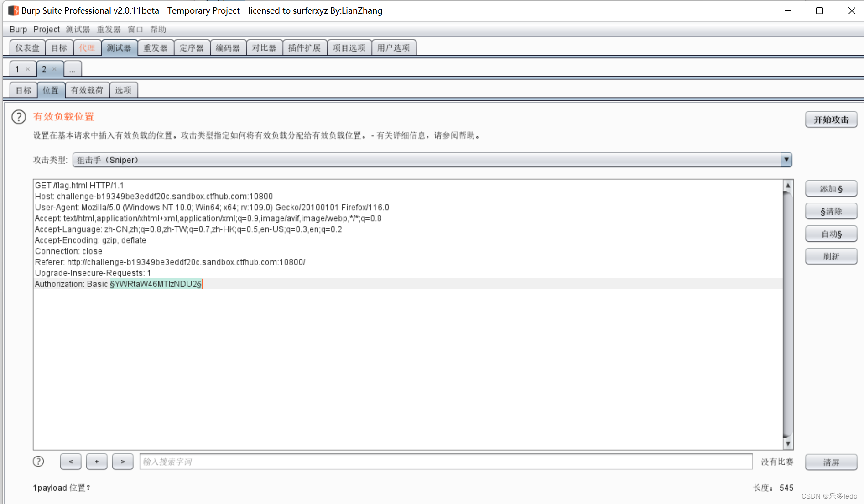864x504 pixels.
Task: Switch to the 重发器 main tab
Action: [155, 47]
